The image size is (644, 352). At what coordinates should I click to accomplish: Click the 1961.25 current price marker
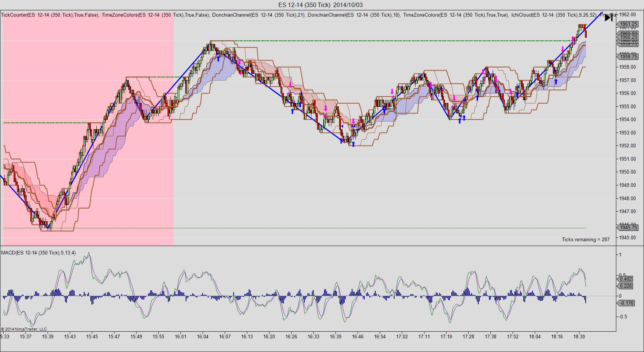tap(627, 24)
